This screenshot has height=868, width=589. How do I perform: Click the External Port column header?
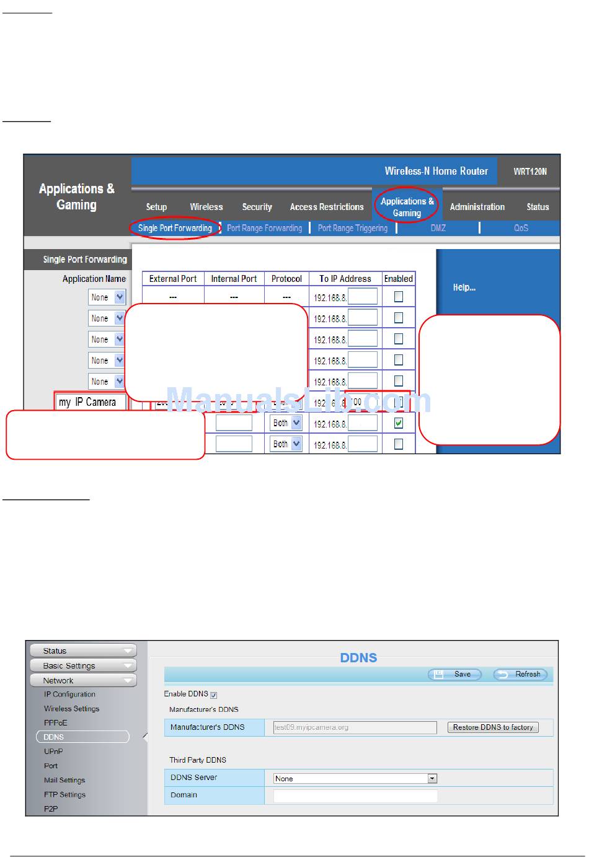coord(173,279)
